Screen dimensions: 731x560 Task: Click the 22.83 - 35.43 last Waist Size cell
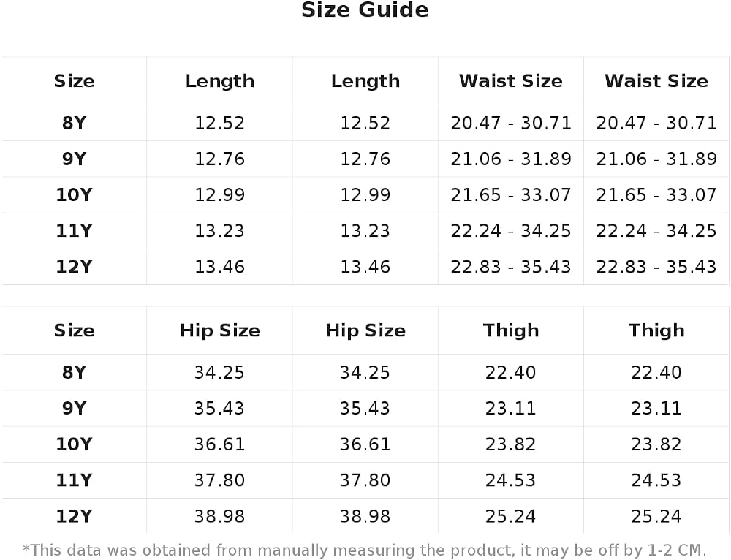click(656, 267)
